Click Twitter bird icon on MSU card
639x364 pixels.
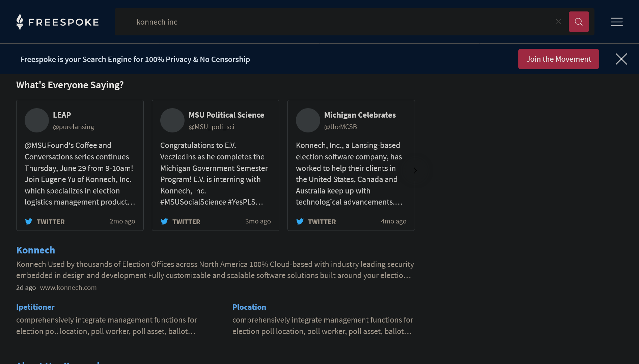(164, 221)
